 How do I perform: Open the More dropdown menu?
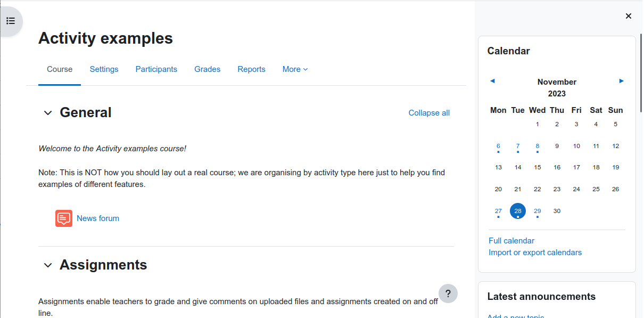(x=295, y=69)
